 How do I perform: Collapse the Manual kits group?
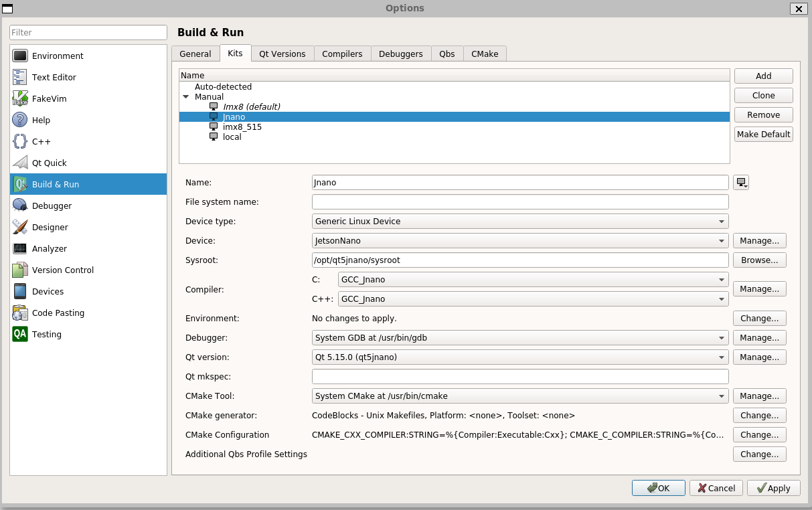tap(186, 97)
